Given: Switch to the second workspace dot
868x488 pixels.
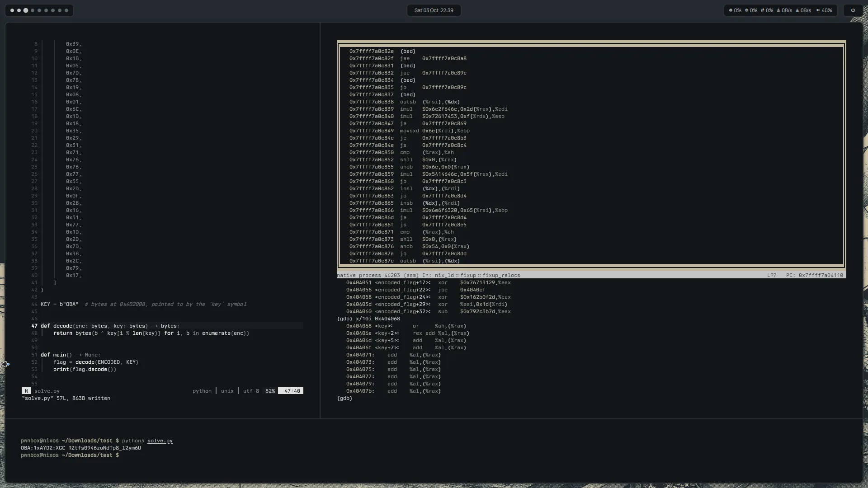Looking at the screenshot, I should (19, 10).
